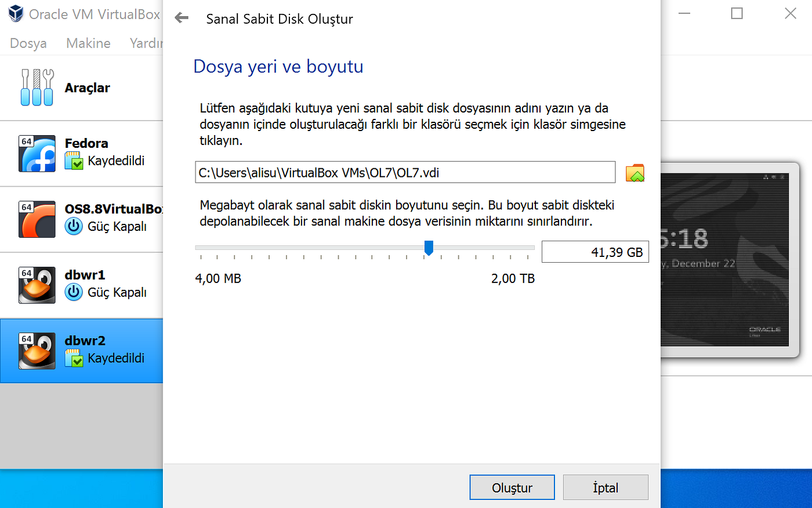Click the folder icon to choose disk location
Viewport: 812px width, 508px height.
[x=635, y=173]
